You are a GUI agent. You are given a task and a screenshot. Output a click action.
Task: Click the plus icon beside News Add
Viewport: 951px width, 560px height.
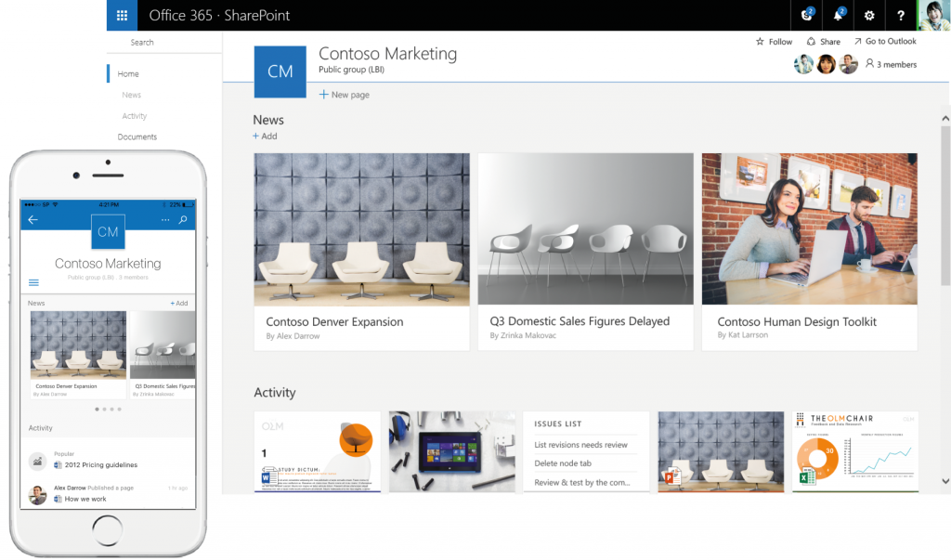point(256,136)
